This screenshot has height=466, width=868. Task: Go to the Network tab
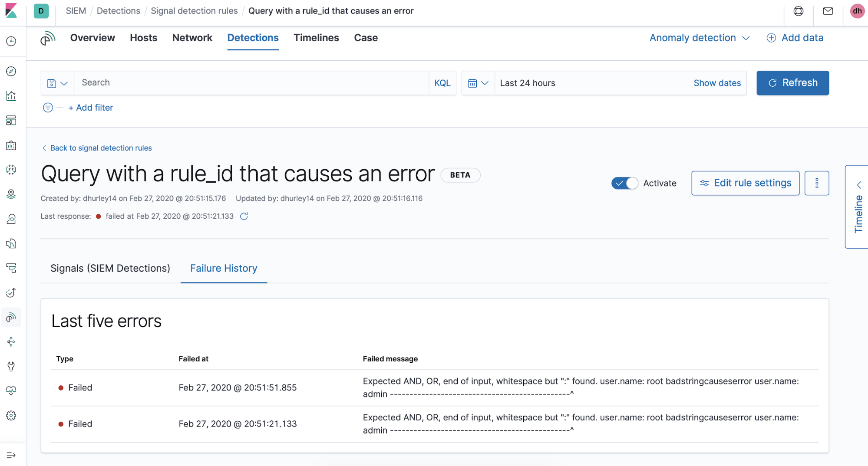pos(192,38)
